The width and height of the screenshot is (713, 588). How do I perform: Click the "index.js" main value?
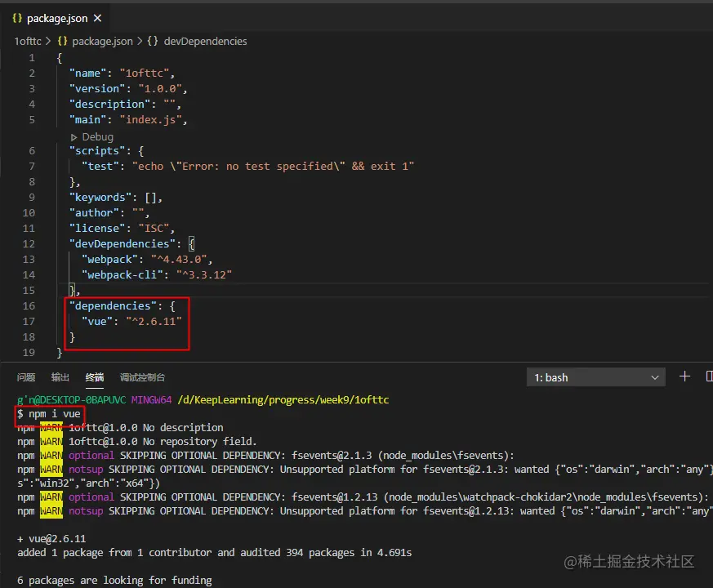coord(150,119)
